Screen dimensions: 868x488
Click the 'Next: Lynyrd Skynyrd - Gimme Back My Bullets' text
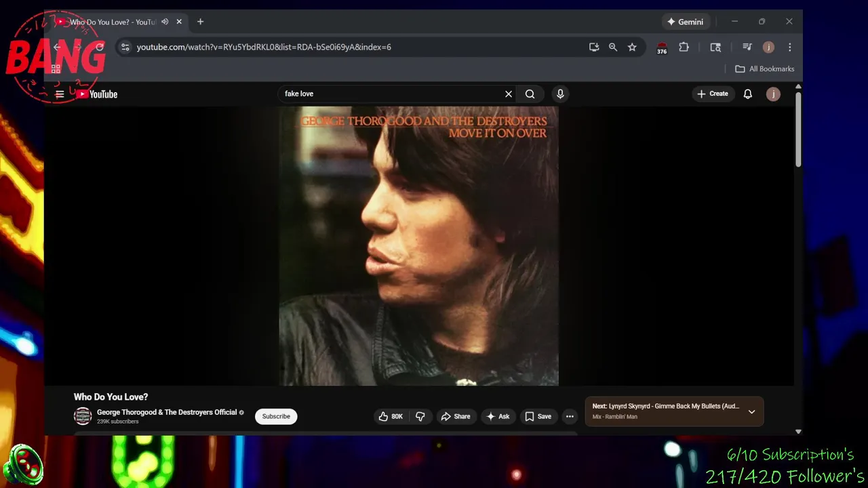(666, 406)
